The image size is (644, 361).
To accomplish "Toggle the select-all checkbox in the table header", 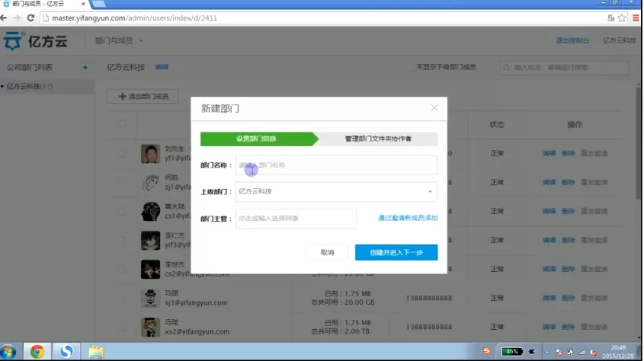I will coord(121,124).
